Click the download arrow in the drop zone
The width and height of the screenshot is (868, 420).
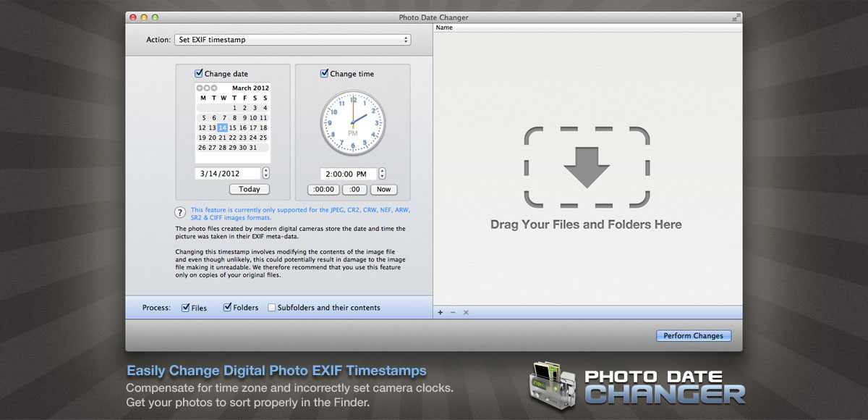pos(587,167)
